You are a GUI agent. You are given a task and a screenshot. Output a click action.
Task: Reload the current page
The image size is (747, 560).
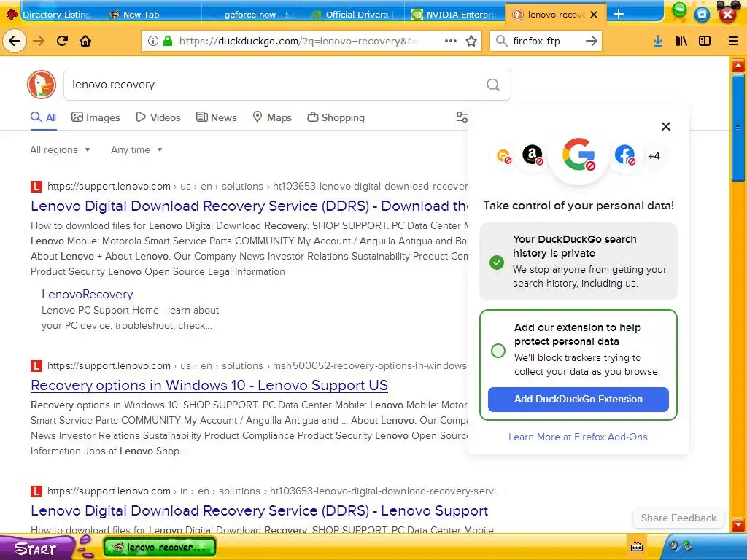63,41
